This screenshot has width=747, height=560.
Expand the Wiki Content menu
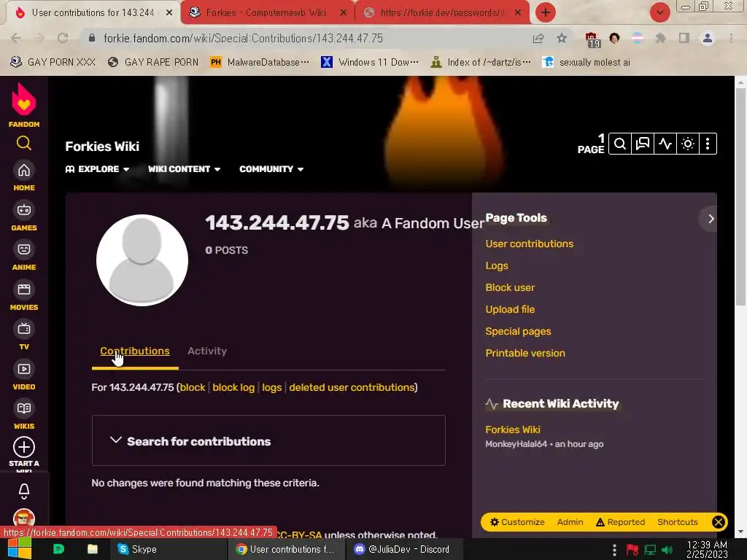click(184, 169)
